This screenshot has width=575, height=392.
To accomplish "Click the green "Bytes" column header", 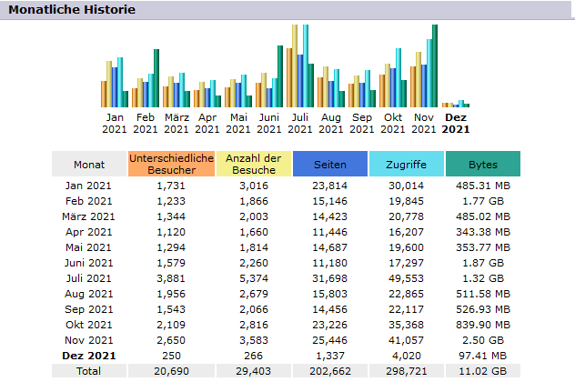I will coord(482,165).
